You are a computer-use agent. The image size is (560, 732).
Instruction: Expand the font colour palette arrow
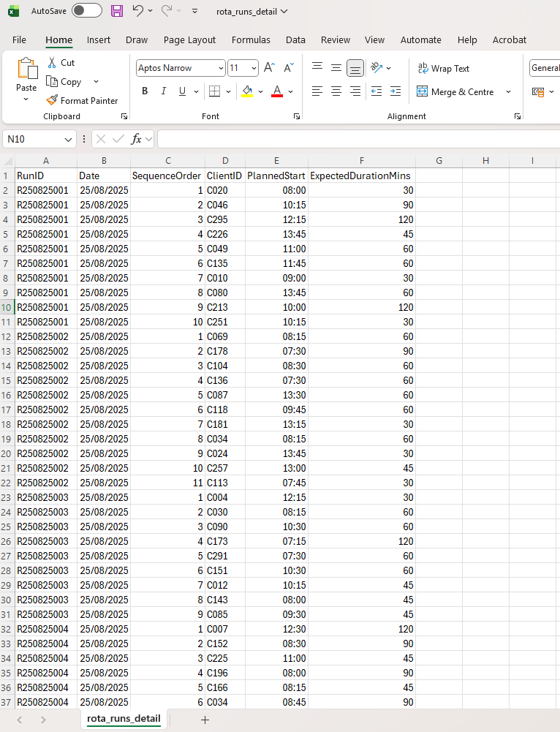coord(290,91)
